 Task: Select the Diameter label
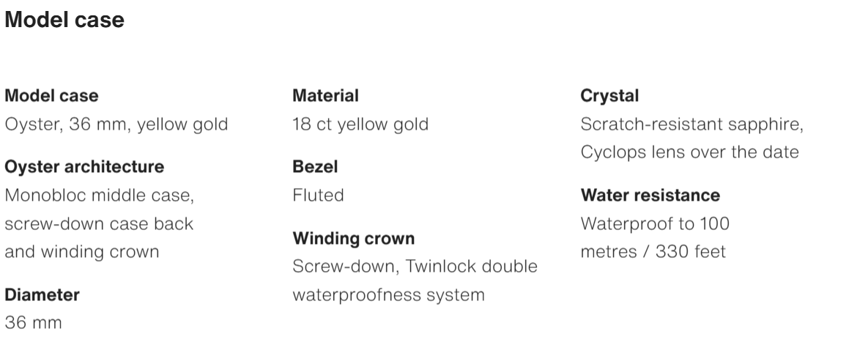pos(42,294)
